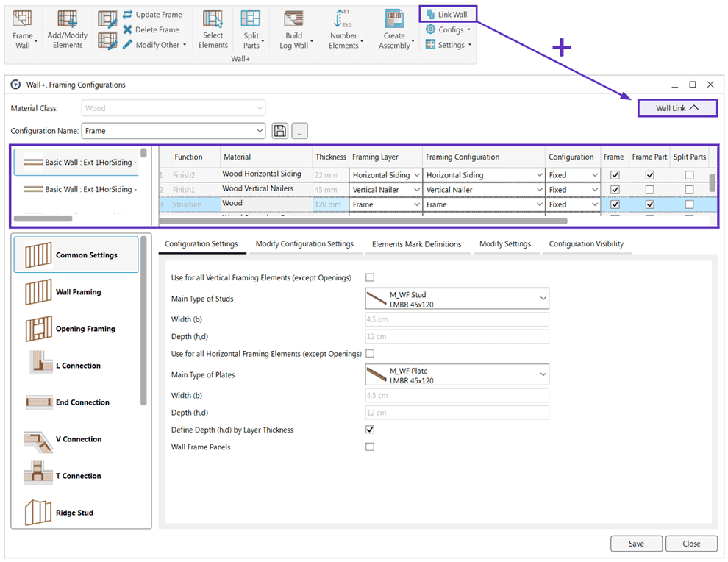The width and height of the screenshot is (728, 562).
Task: Click the Save button
Action: click(x=636, y=544)
